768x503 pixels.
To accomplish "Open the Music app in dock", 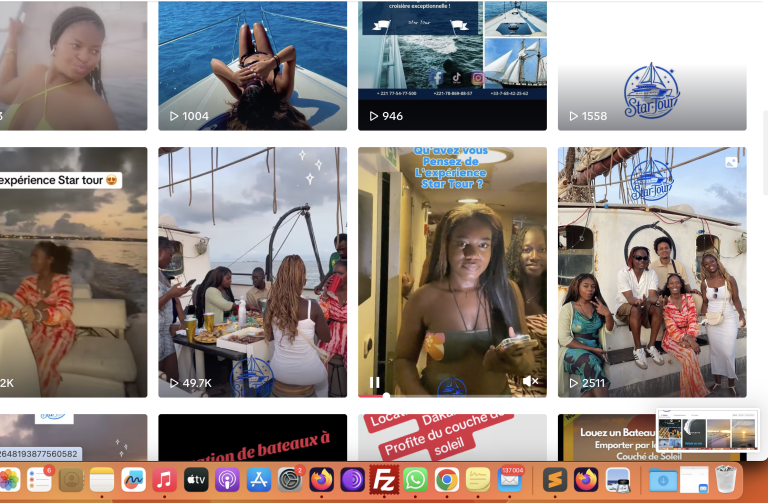I will tap(165, 480).
